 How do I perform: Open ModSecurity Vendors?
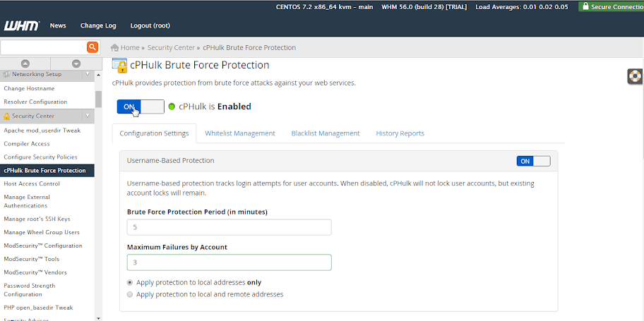coord(35,272)
